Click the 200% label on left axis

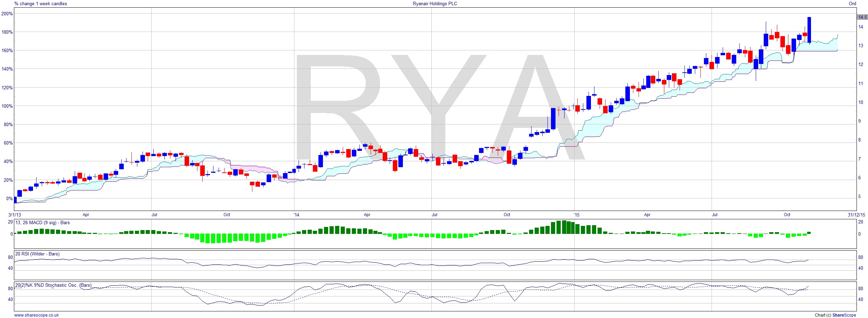click(7, 14)
